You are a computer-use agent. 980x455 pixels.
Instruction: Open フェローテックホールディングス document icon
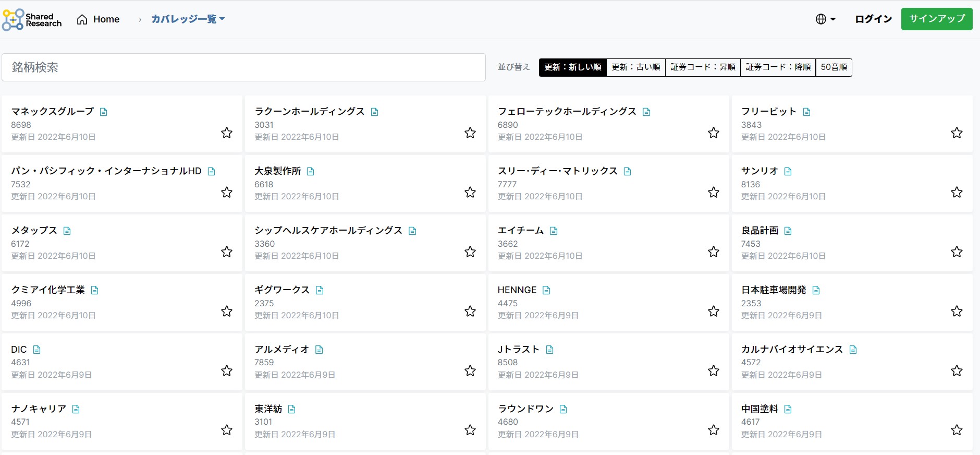click(646, 112)
